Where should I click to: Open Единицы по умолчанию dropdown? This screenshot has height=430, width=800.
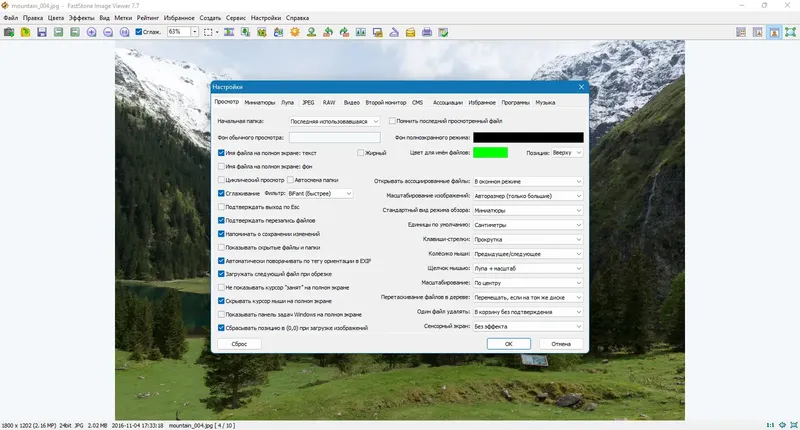[528, 225]
